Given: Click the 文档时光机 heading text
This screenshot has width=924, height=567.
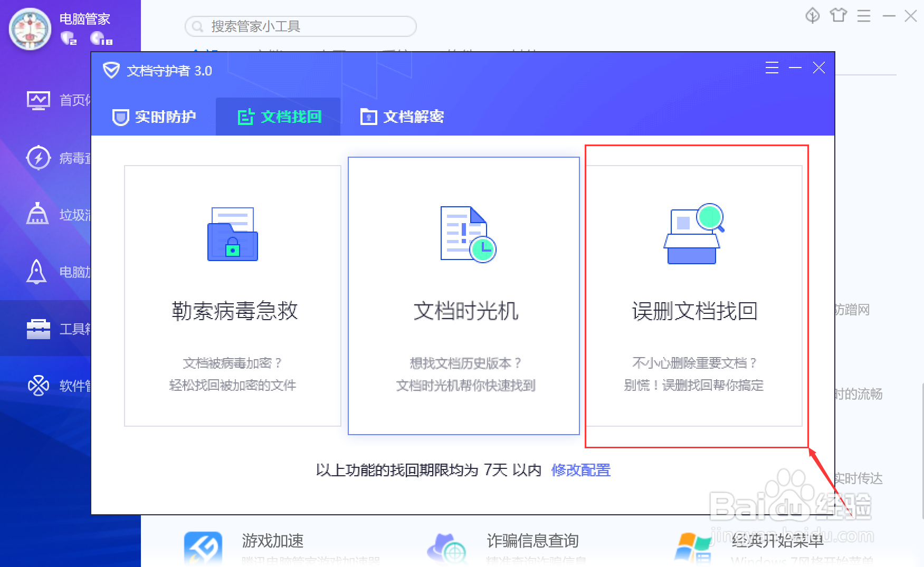Looking at the screenshot, I should [466, 311].
